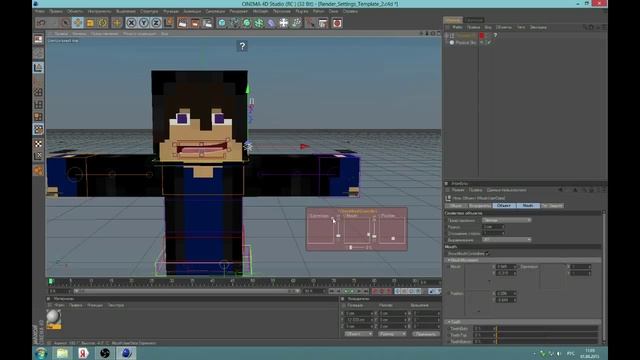Select the Live Selection arrow tool
Screen dimensions: 640x360
pyautogui.click(x=65, y=23)
